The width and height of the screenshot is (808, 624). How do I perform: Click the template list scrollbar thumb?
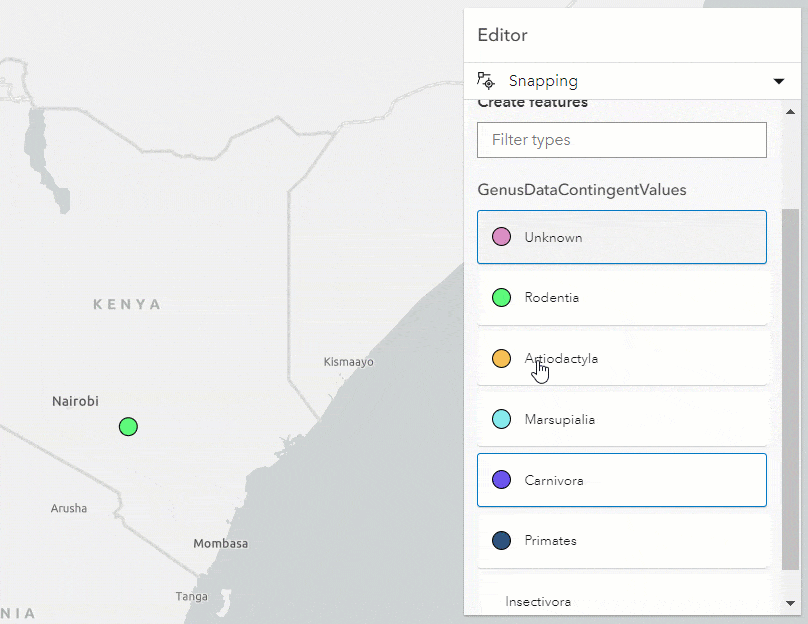[x=790, y=389]
